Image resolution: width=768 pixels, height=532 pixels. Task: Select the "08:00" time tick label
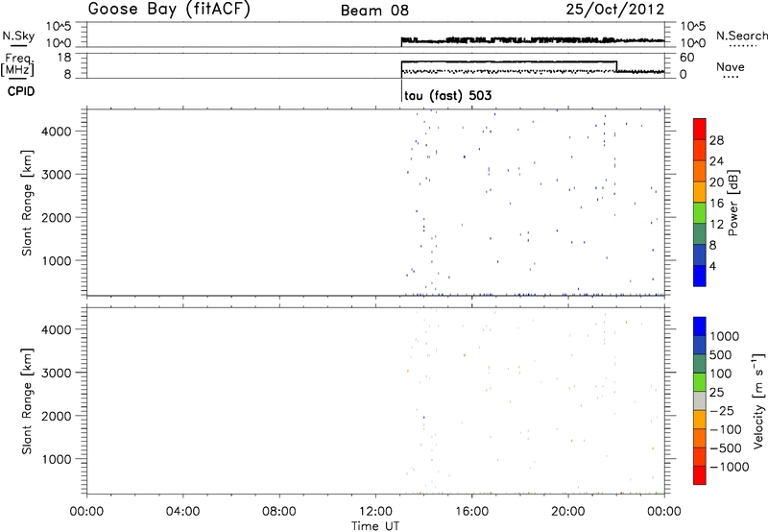(x=278, y=512)
